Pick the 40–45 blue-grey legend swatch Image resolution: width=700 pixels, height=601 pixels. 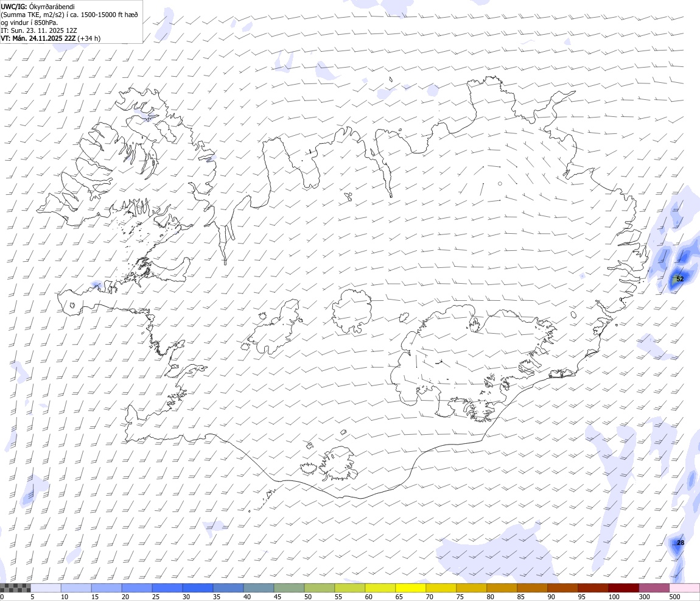[x=259, y=588]
